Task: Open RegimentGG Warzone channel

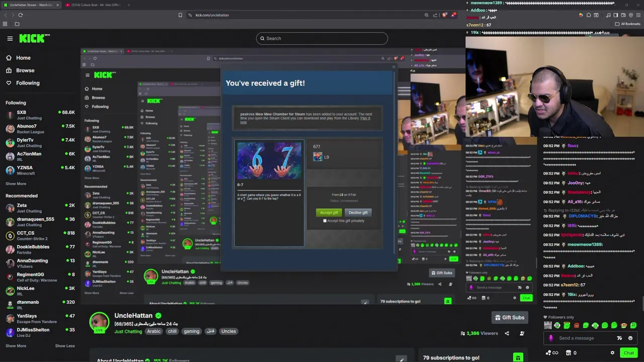Action: pyautogui.click(x=40, y=277)
